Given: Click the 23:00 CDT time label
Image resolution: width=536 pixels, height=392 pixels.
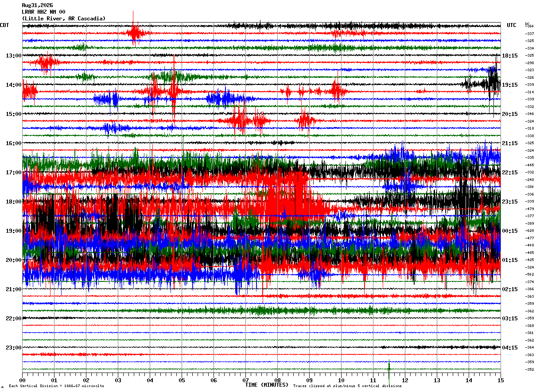Looking at the screenshot, I should coord(13,347).
